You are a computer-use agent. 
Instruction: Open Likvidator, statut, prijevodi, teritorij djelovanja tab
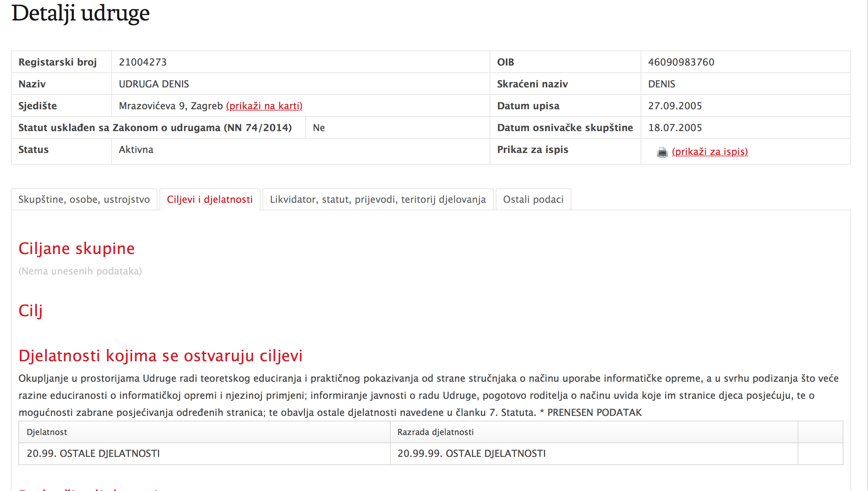point(378,199)
